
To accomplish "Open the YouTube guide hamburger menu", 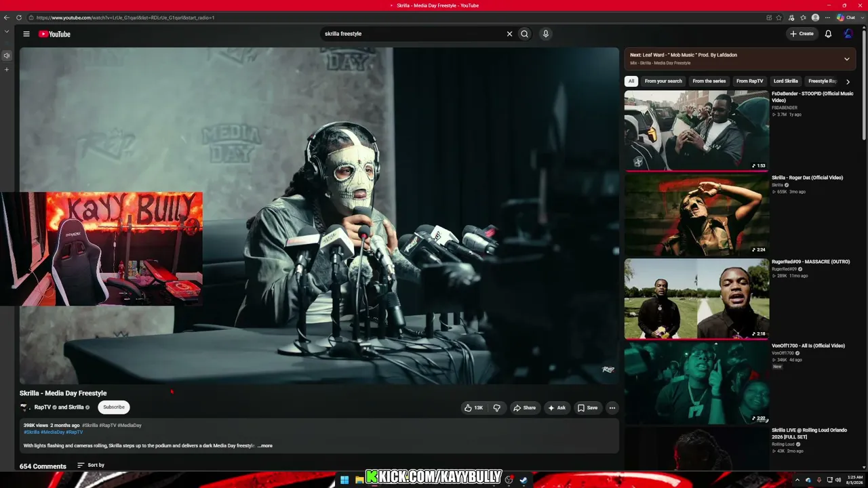I will tap(26, 34).
